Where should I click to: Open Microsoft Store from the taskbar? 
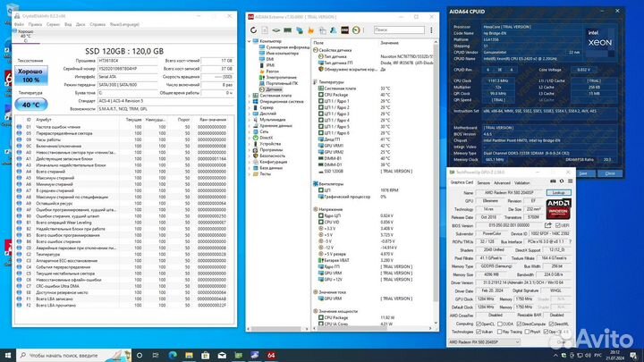206,356
